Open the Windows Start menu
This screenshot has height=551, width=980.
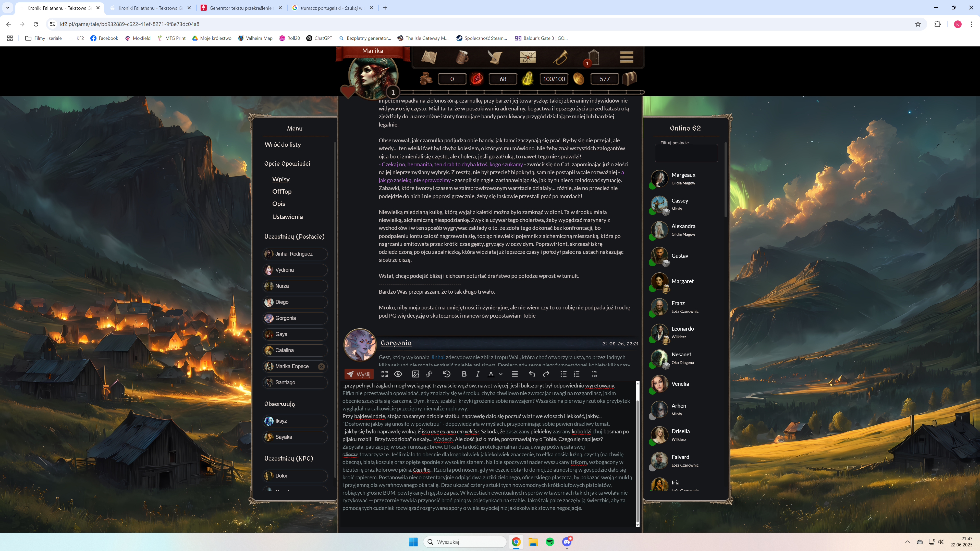pyautogui.click(x=413, y=542)
